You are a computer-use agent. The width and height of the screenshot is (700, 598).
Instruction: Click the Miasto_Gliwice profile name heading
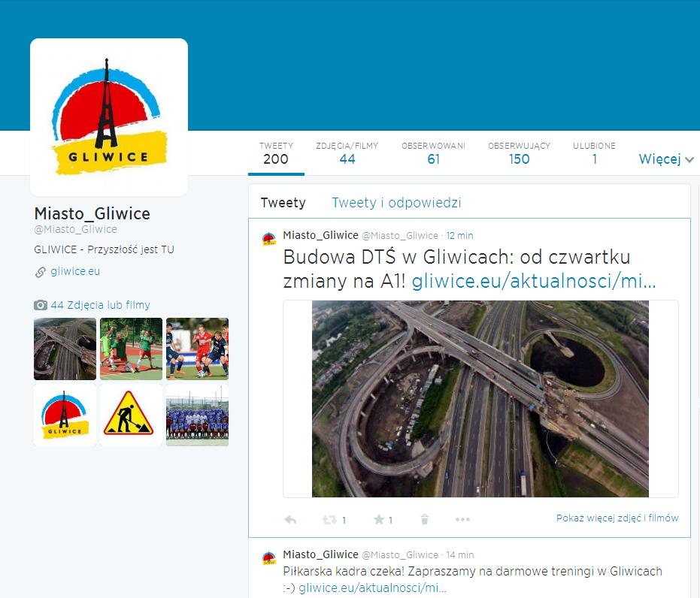click(92, 213)
